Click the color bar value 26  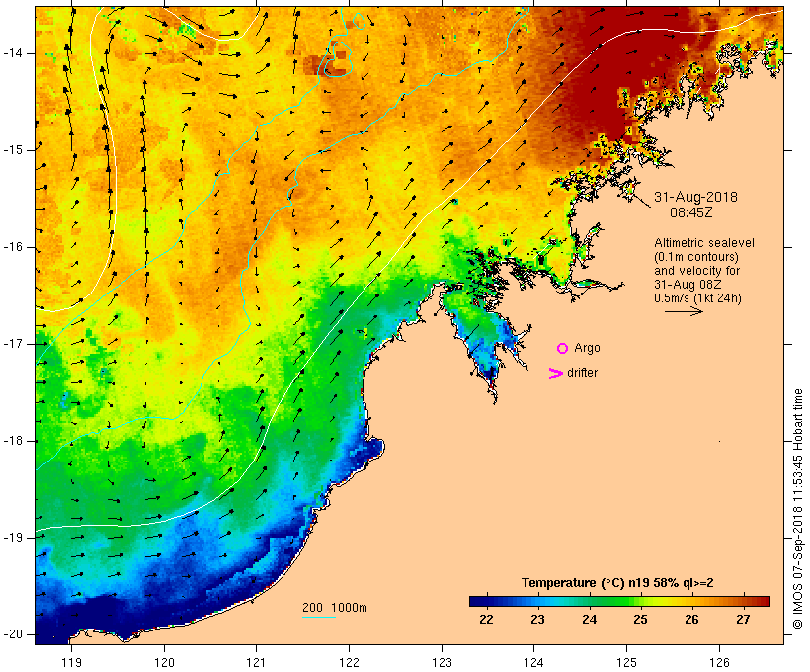(x=691, y=620)
